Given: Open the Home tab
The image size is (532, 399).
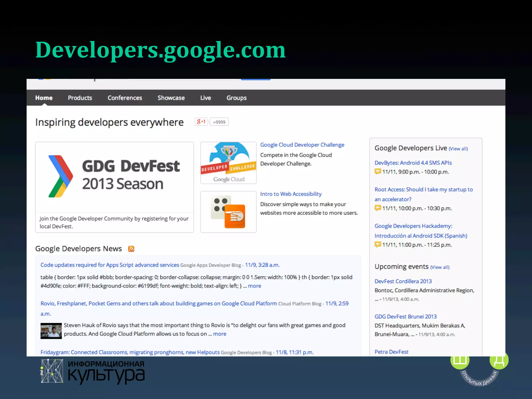Looking at the screenshot, I should 44,98.
